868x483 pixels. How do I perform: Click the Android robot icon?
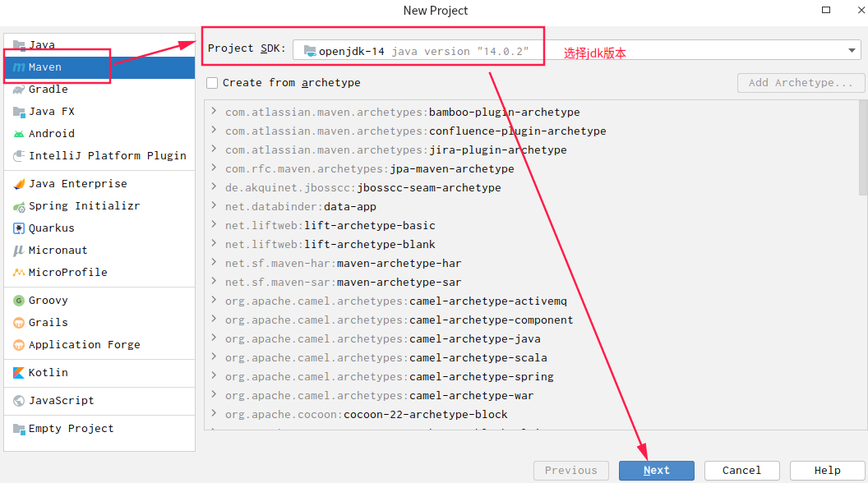click(x=19, y=134)
